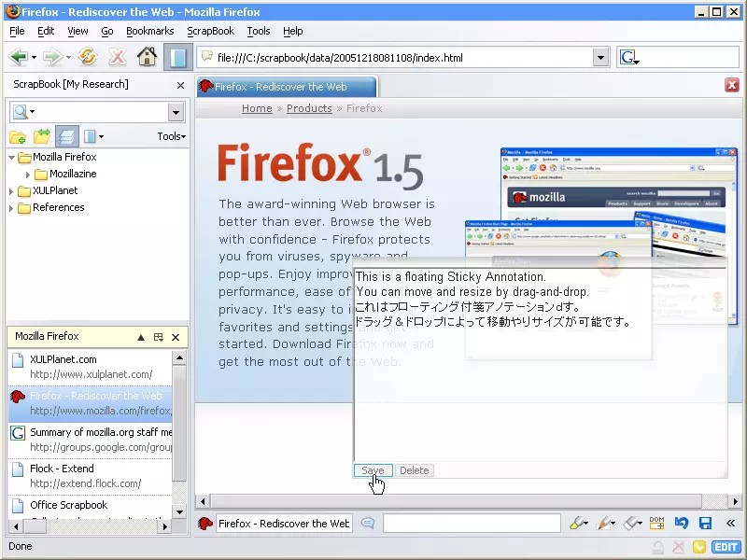Open the Forward button history dropdown arrow
Image resolution: width=747 pixels, height=560 pixels.
click(68, 58)
